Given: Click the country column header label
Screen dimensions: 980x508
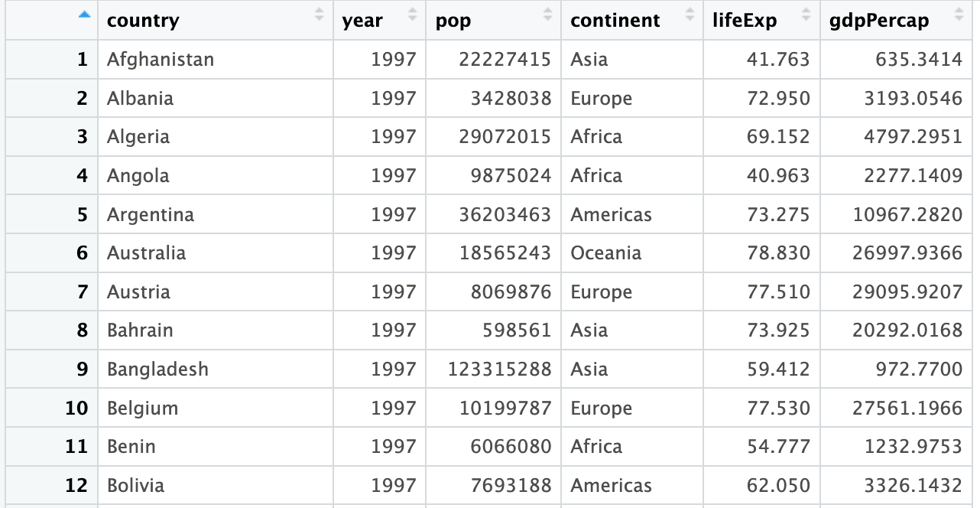Looking at the screenshot, I should click(x=143, y=21).
